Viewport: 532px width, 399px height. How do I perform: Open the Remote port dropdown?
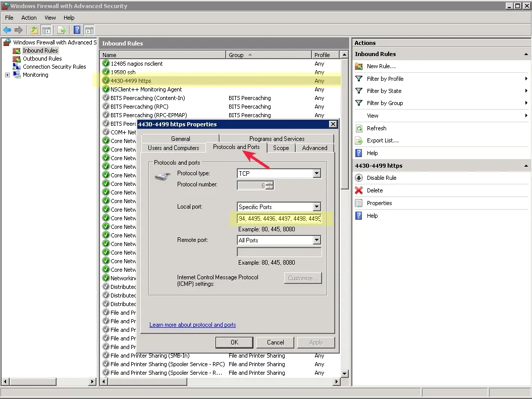[x=316, y=240]
